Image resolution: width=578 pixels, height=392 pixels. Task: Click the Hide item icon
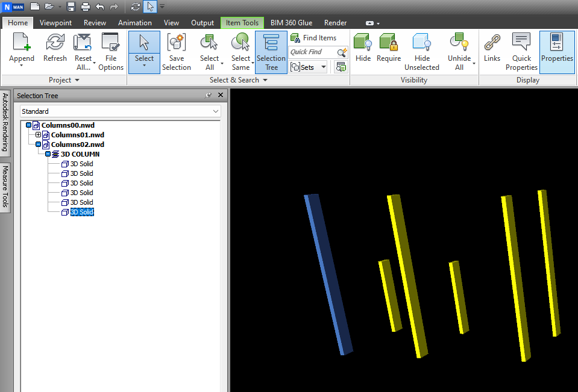pos(363,42)
